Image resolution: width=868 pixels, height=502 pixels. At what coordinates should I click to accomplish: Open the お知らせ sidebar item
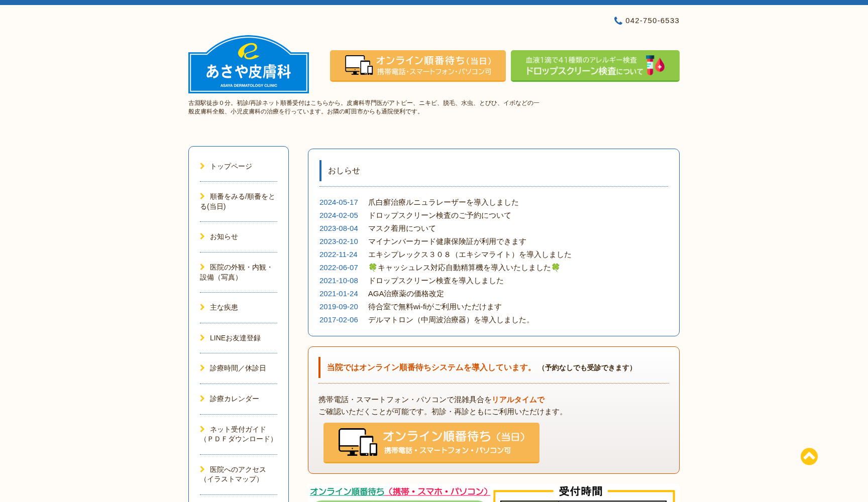pyautogui.click(x=224, y=237)
